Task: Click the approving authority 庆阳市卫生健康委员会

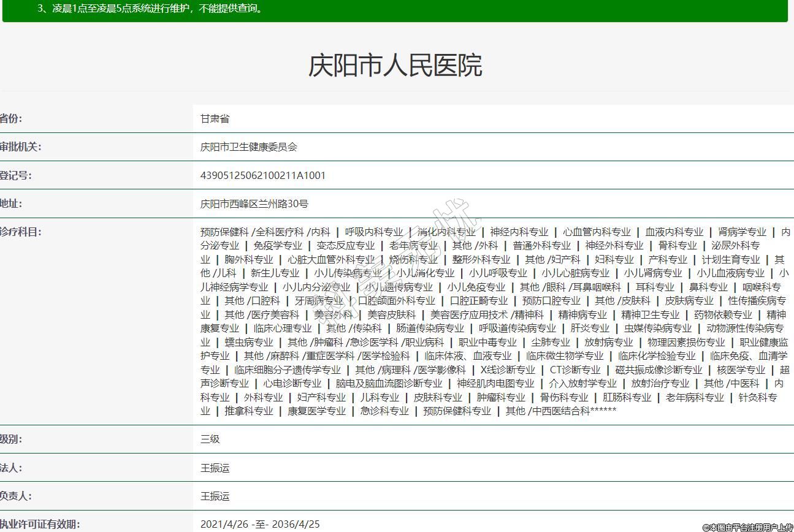Action: 249,147
